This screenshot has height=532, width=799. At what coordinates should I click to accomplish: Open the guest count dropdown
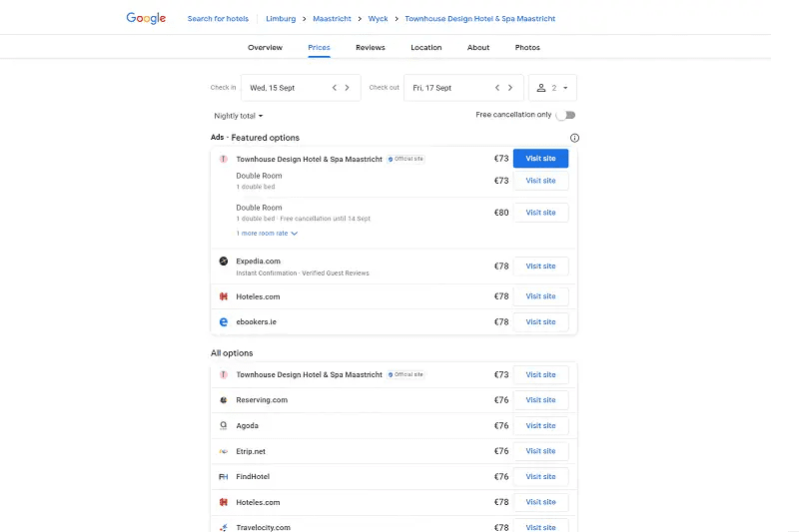pos(552,88)
